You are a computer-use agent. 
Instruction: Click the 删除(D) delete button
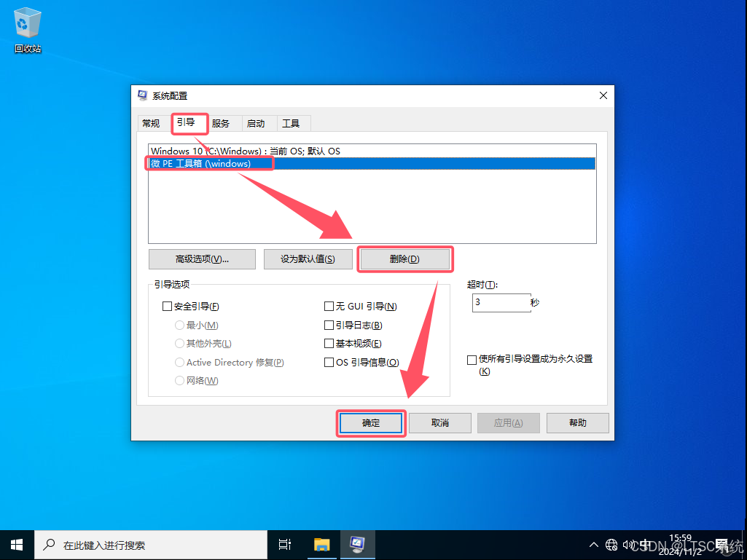tap(404, 259)
